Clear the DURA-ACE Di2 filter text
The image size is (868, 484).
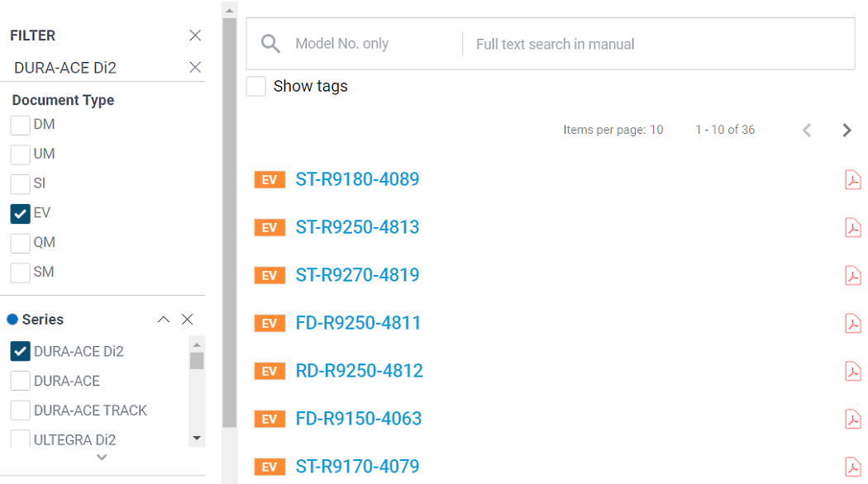[194, 68]
